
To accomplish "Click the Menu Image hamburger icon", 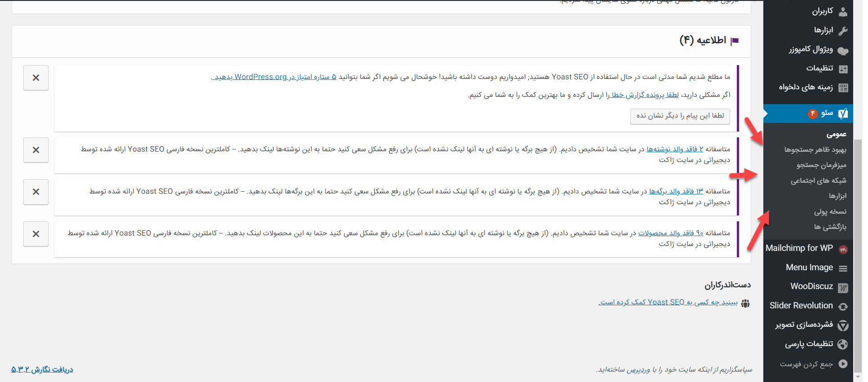I will tap(843, 268).
